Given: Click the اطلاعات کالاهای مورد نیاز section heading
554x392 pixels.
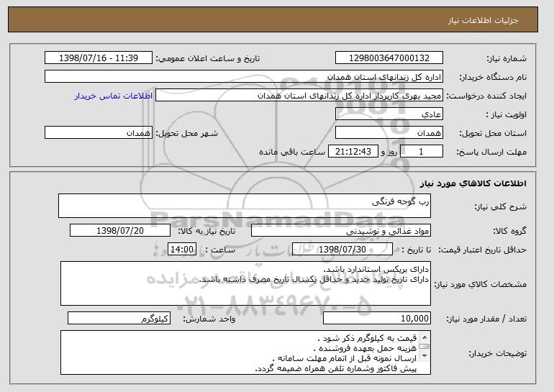Looking at the screenshot, I should (x=473, y=183).
